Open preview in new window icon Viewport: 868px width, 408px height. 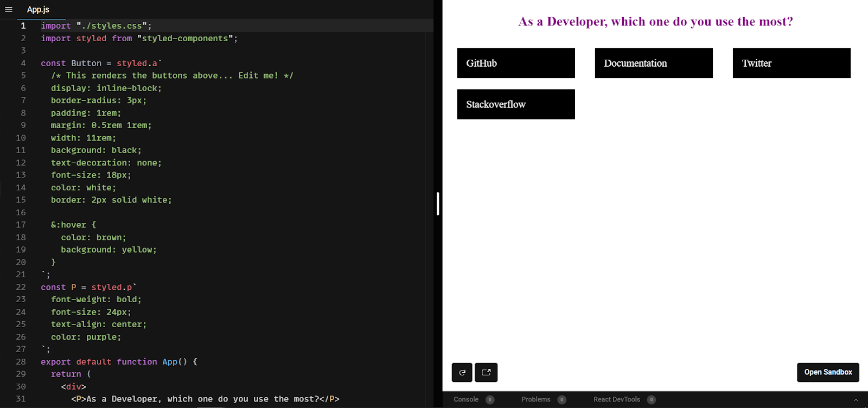486,372
